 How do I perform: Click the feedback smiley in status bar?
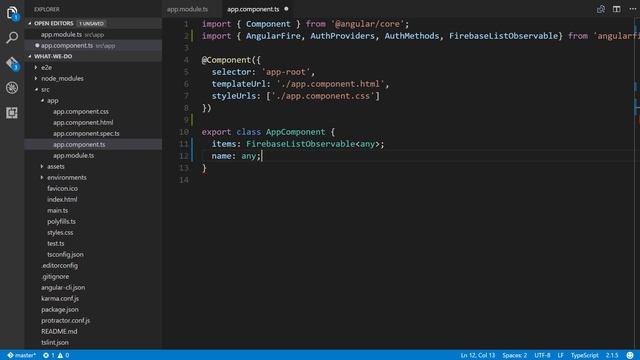coord(630,355)
